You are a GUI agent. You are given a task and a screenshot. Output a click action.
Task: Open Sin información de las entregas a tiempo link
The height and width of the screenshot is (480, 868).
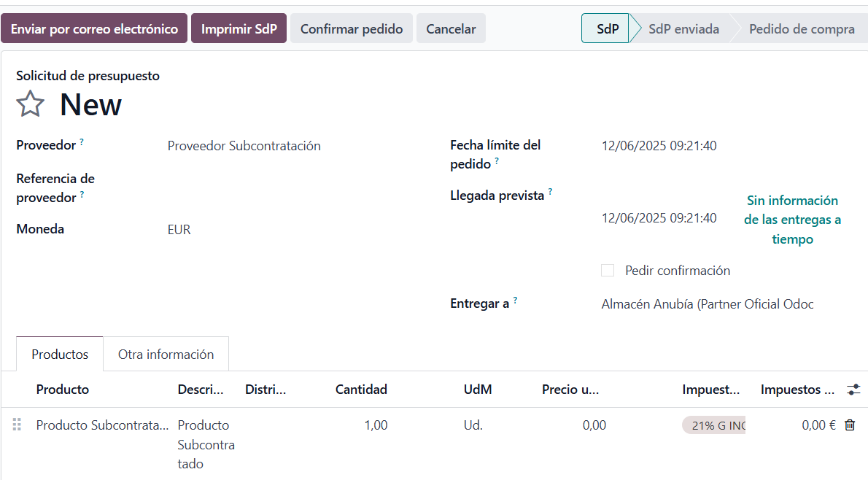point(792,220)
